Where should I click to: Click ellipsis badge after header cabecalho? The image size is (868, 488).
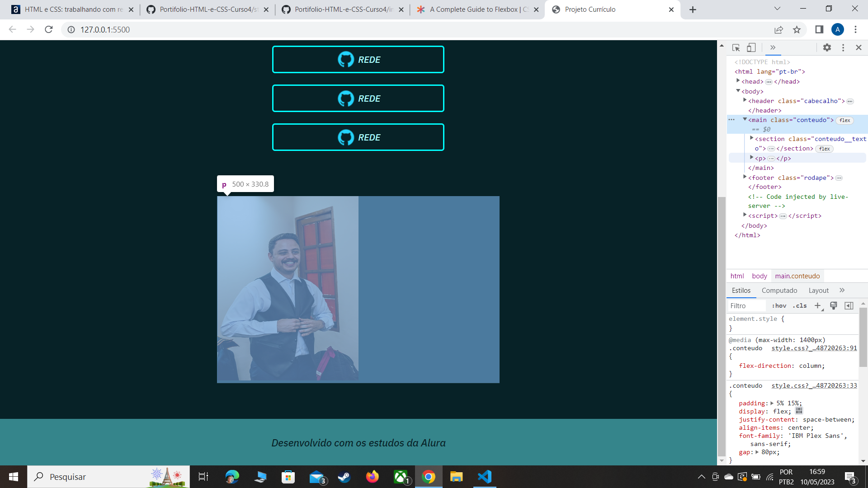(x=850, y=101)
